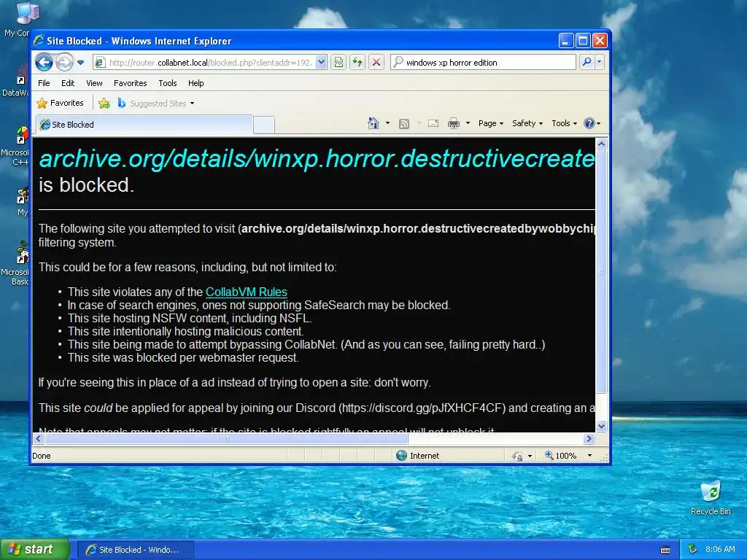Screen dimensions: 747x560
Task: Click horizontal scrollbar left arrow
Action: click(39, 438)
